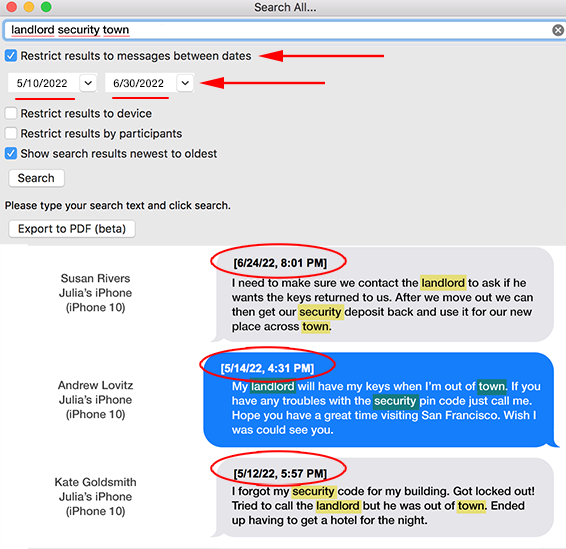The width and height of the screenshot is (566, 549).
Task: Click the window title Search All...
Action: (x=285, y=7)
